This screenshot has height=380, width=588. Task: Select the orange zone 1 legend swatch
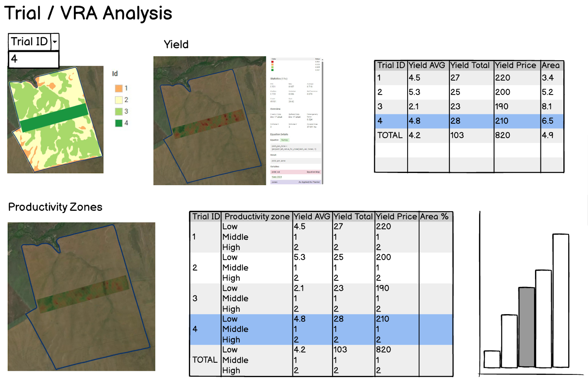coord(118,88)
